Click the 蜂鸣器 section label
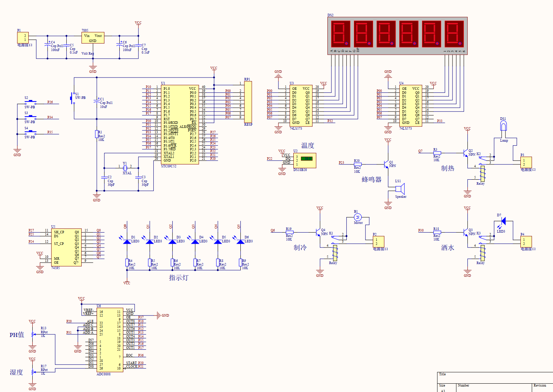 tap(371, 180)
